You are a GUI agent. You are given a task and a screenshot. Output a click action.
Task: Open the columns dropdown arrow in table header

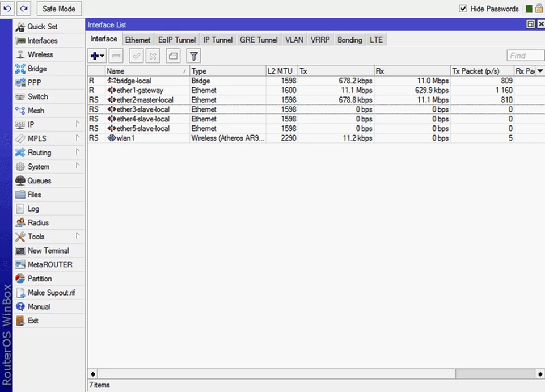540,71
